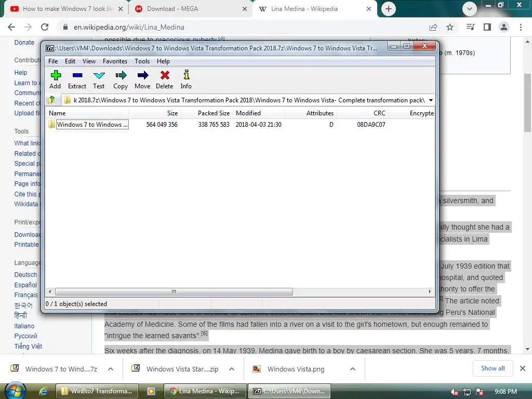Open the Italiano language link
Viewport: 532px width, 399px height.
24,326
